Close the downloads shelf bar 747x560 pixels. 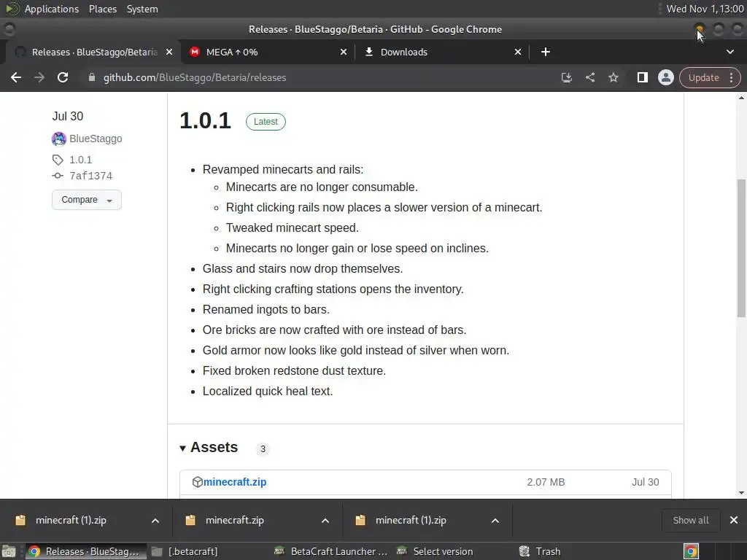(734, 520)
